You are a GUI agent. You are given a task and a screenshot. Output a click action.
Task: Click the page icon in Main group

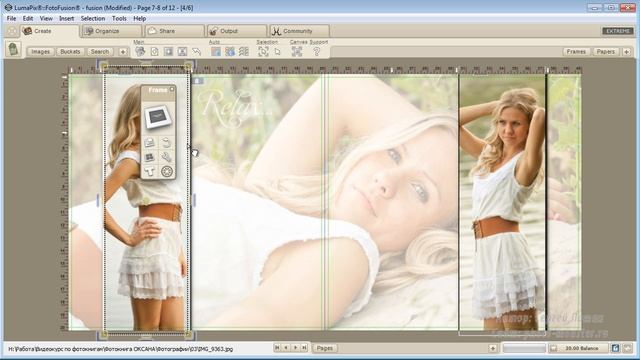[x=154, y=51]
